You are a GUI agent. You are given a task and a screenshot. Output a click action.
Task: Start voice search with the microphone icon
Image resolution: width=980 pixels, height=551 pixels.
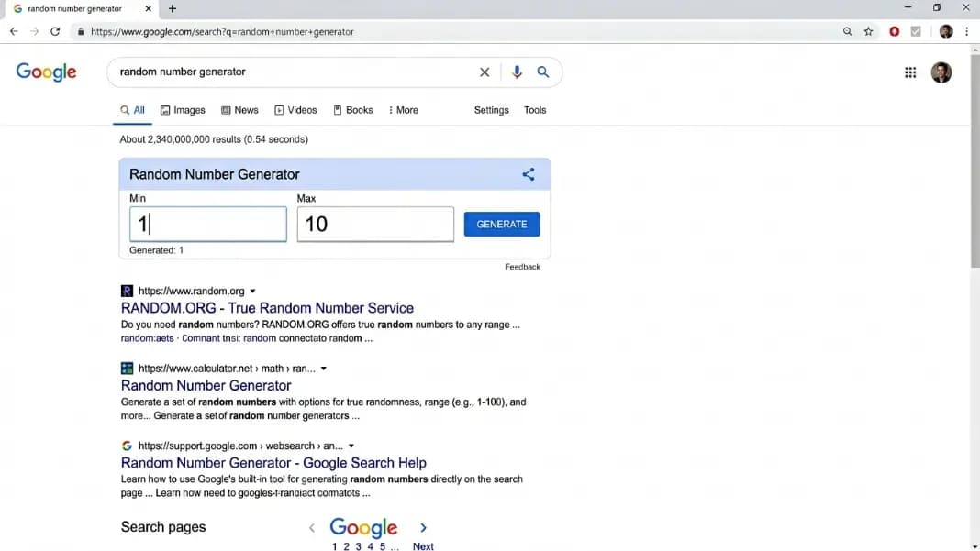(517, 72)
